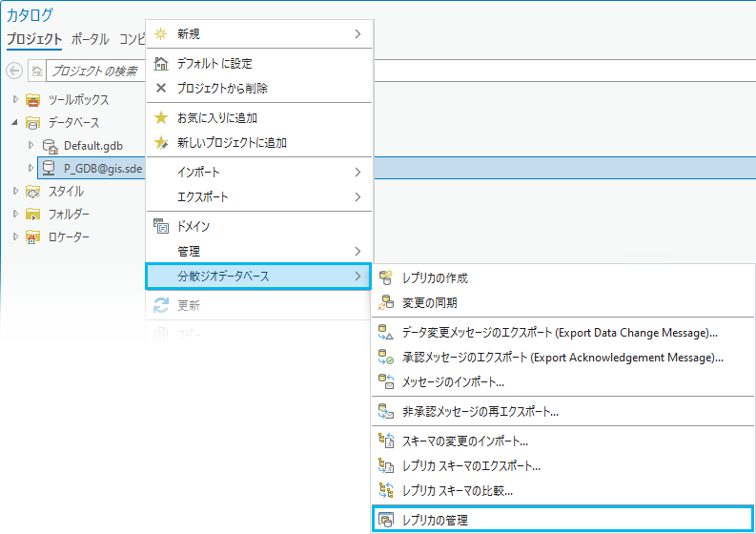Click the house icon for デフォルトに設定
This screenshot has height=534, width=756.
161,63
